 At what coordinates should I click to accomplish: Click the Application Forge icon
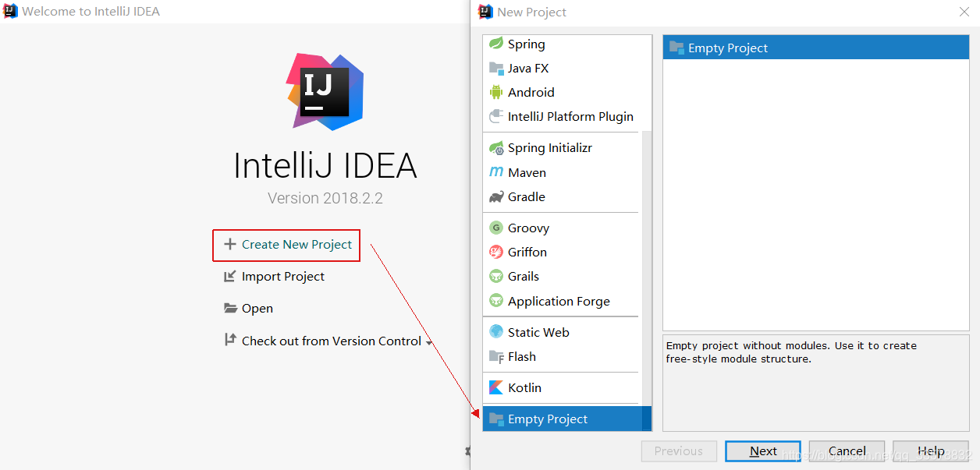coord(495,301)
